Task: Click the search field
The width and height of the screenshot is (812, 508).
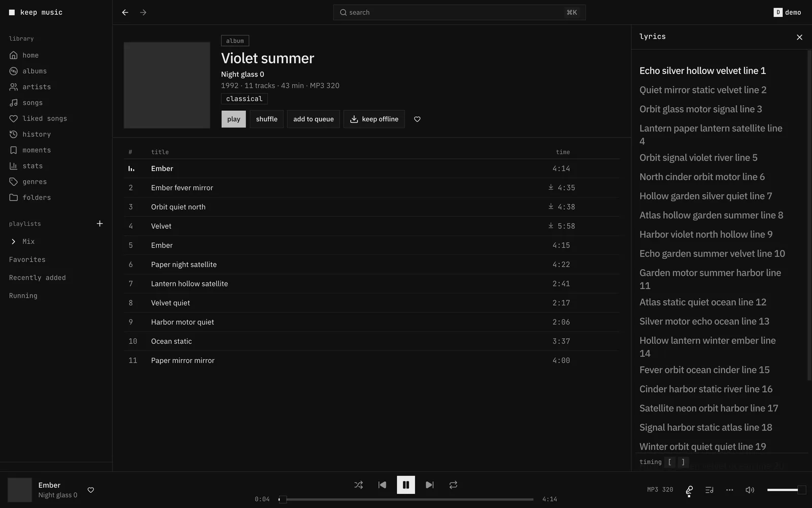Action: 459,12
